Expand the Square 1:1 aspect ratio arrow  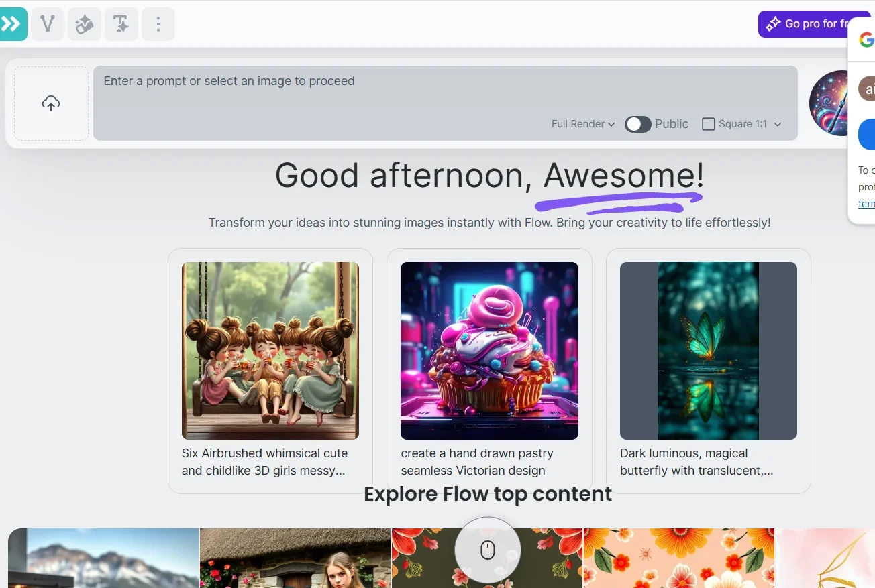click(x=778, y=124)
